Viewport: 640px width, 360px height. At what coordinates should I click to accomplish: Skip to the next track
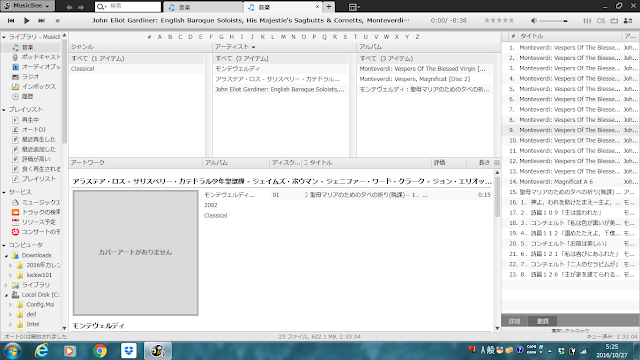pyautogui.click(x=42, y=20)
